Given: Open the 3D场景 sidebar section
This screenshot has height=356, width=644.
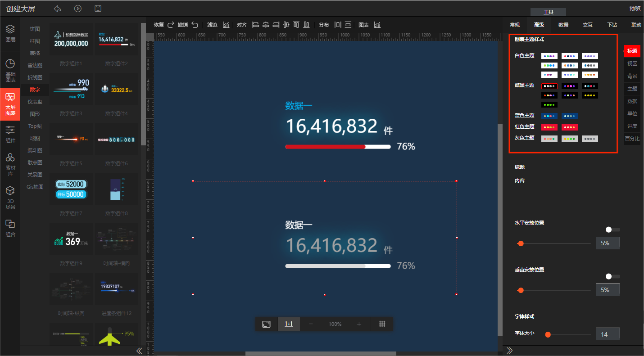Looking at the screenshot, I should pos(10,198).
